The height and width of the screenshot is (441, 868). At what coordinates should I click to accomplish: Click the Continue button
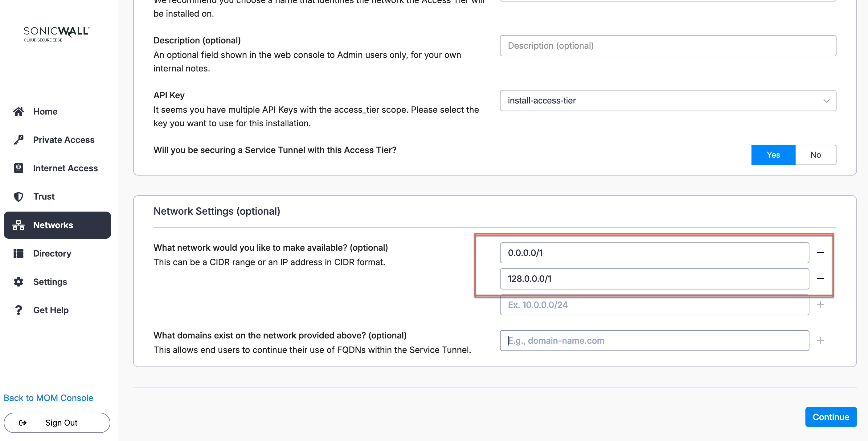pyautogui.click(x=831, y=417)
